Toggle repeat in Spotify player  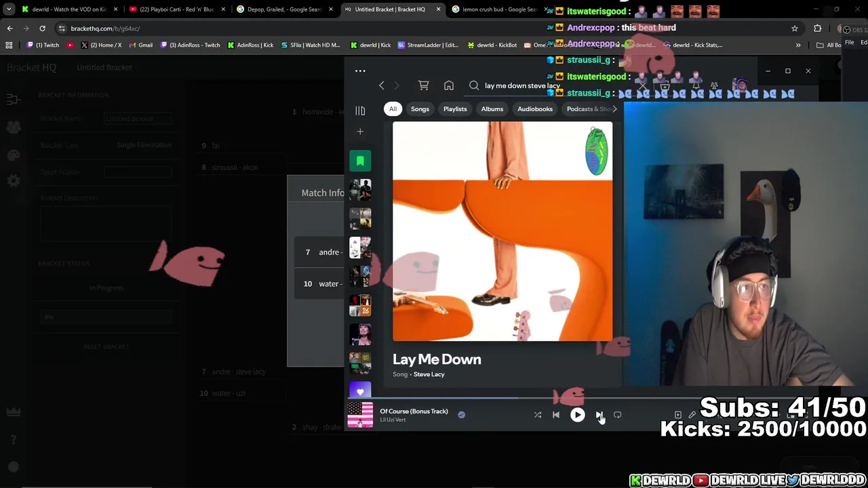(x=617, y=415)
